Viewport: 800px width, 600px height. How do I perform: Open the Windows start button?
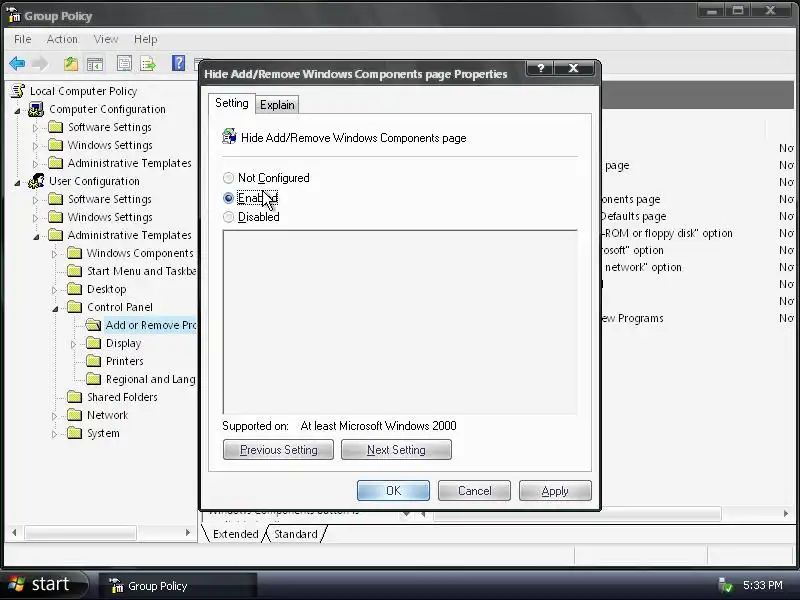[x=44, y=584]
